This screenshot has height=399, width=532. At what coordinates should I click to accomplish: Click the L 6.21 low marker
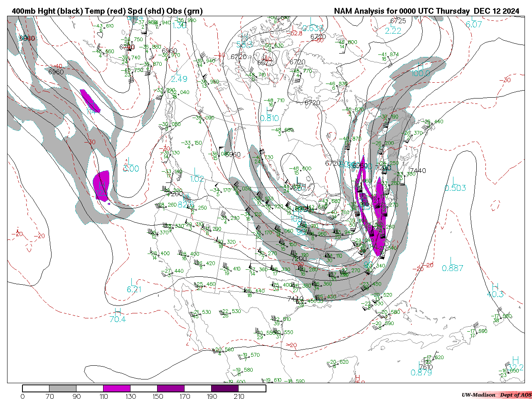click(x=133, y=286)
